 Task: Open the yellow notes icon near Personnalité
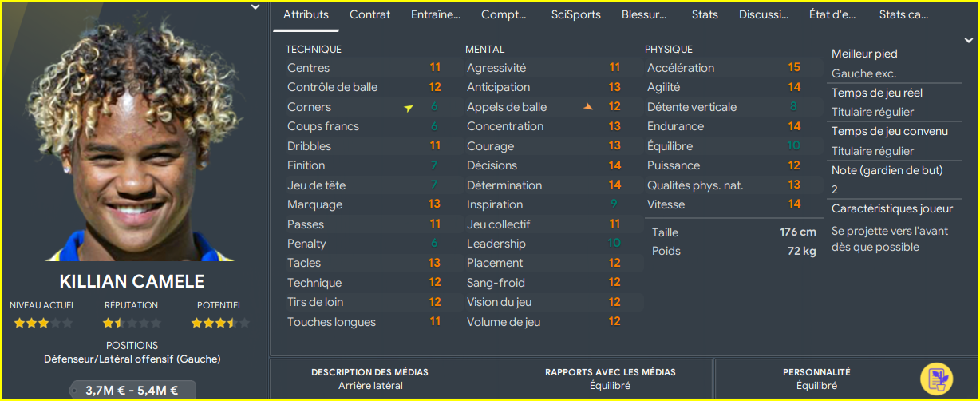coord(936,379)
